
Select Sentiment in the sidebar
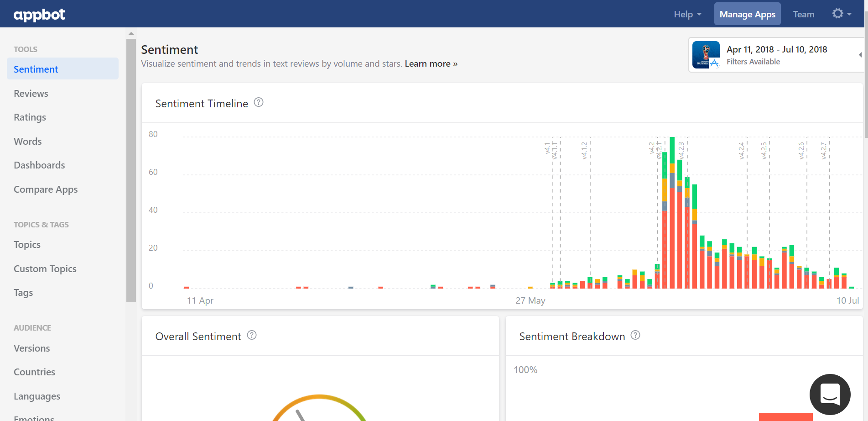click(x=62, y=69)
